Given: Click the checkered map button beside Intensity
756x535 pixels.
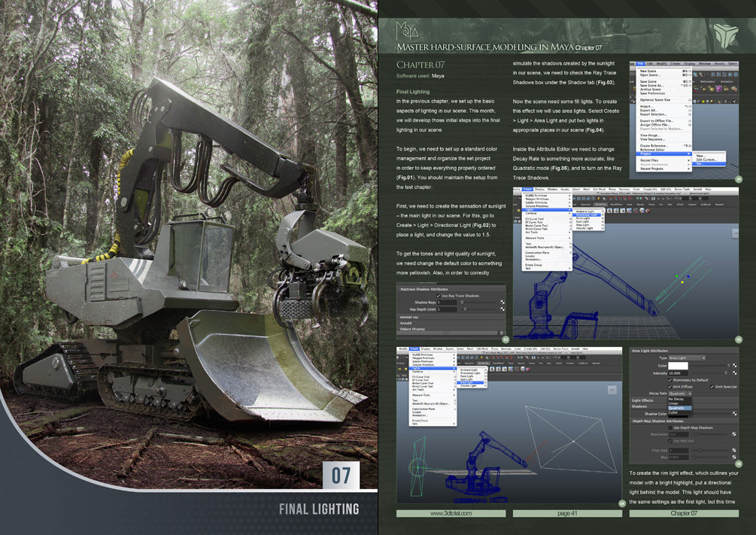Looking at the screenshot, I should [735, 372].
